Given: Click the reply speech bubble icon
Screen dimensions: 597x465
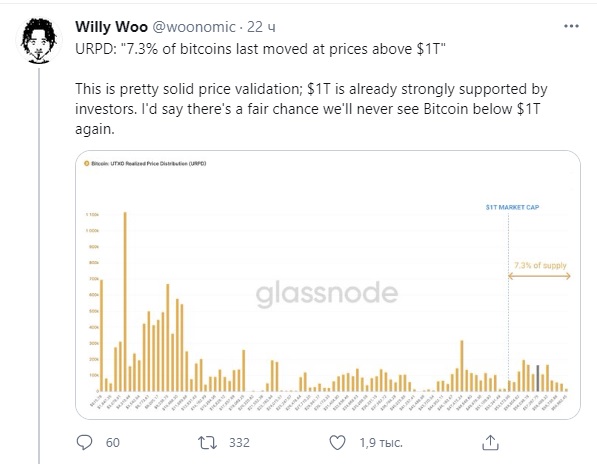Looking at the screenshot, I should click(x=84, y=443).
